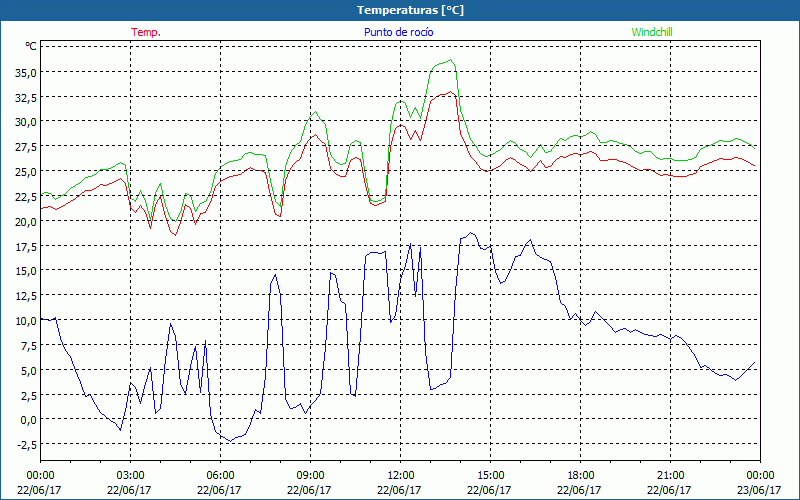800x500 pixels.
Task: Select the red 'Temp.' legend label
Action: tap(146, 32)
